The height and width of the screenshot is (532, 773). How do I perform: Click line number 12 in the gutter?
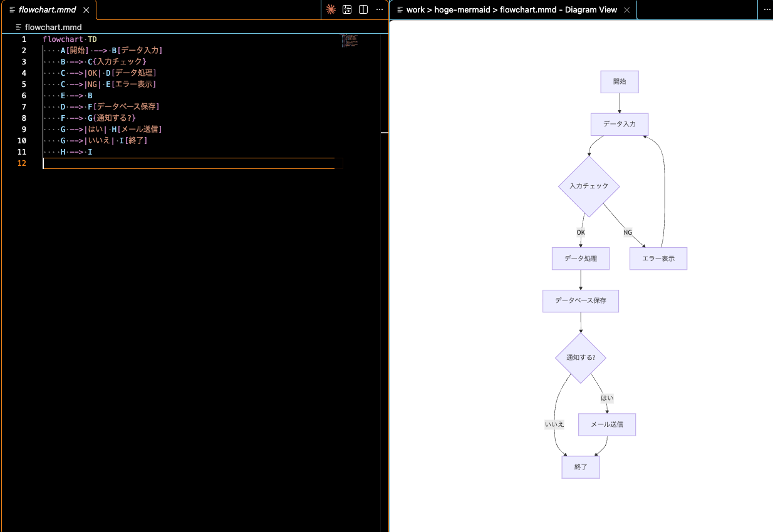(x=22, y=163)
